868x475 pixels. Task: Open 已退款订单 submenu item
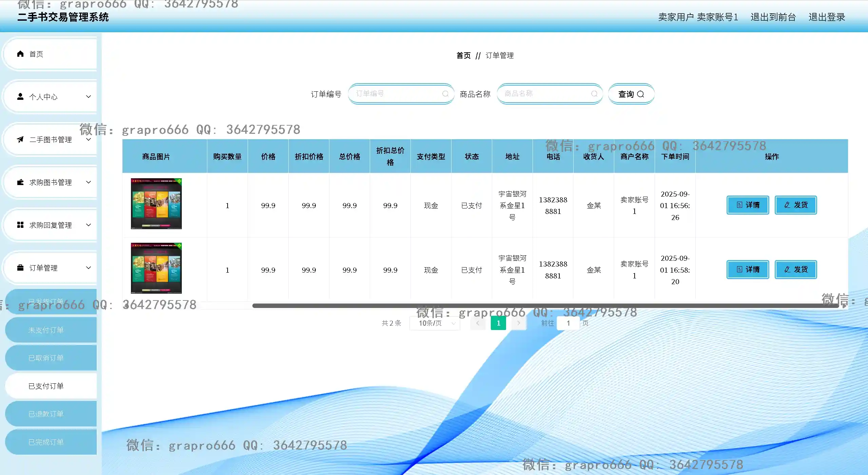[x=46, y=414]
